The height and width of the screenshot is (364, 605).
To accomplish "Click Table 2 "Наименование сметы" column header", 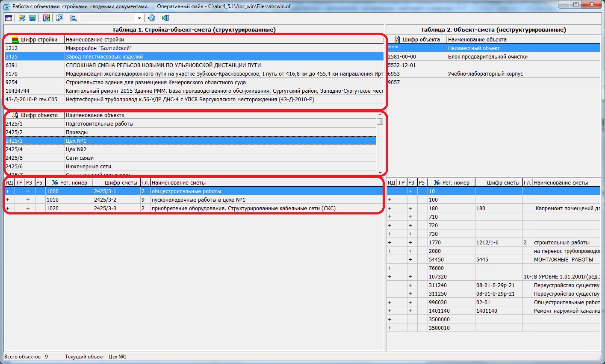I will point(567,182).
